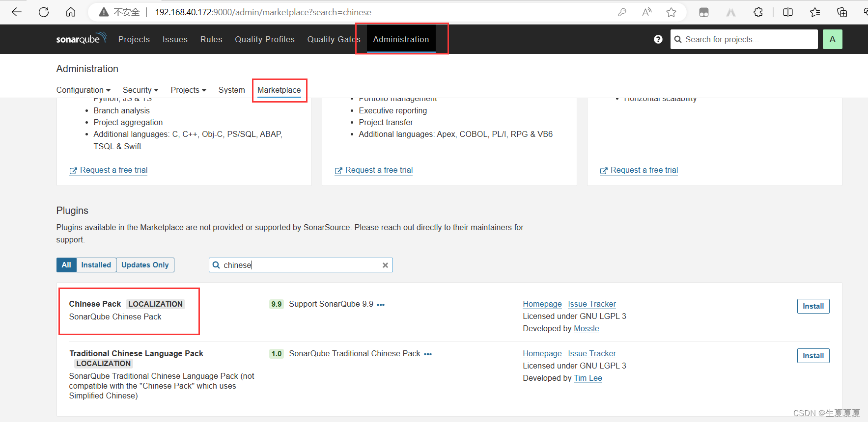Request a free trial in the Executive reporting card
The height and width of the screenshot is (422, 868).
(x=374, y=170)
